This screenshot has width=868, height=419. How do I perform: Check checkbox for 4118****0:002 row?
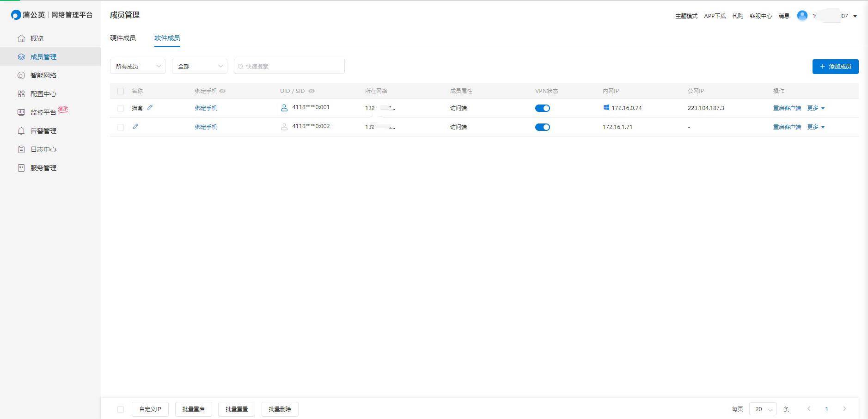point(121,127)
